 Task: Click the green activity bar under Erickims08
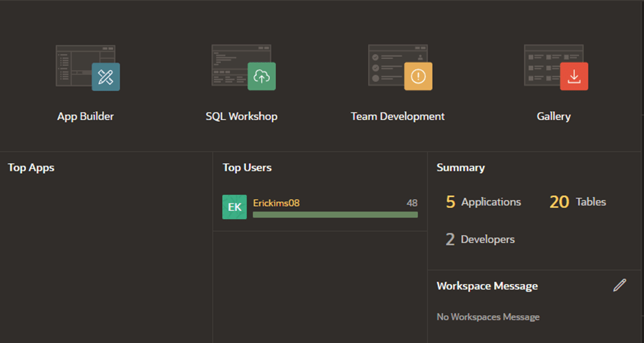pyautogui.click(x=335, y=214)
